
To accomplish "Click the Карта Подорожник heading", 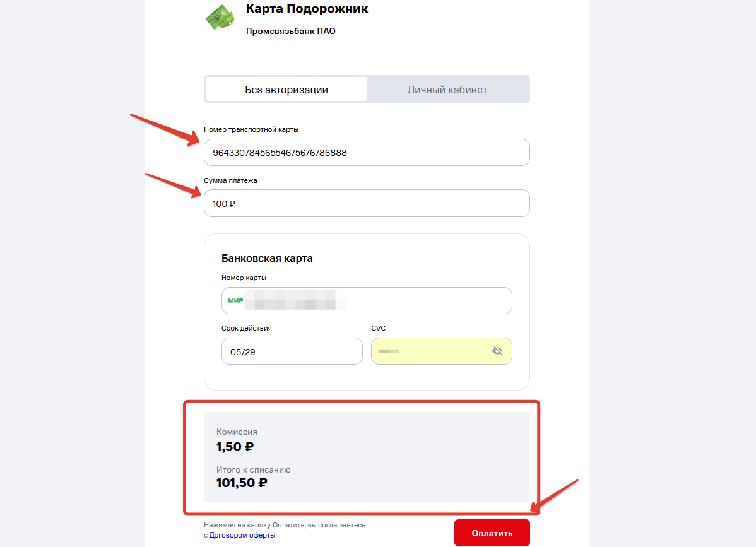I will pos(307,9).
